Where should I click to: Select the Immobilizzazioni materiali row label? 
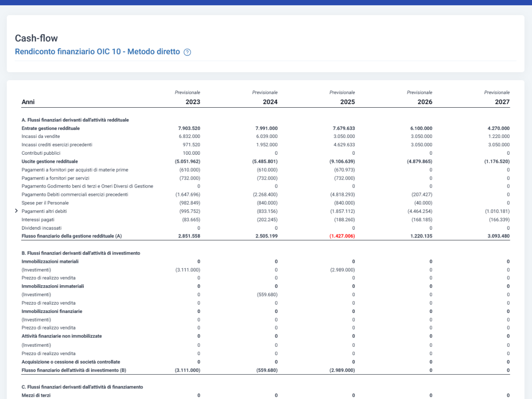50,262
